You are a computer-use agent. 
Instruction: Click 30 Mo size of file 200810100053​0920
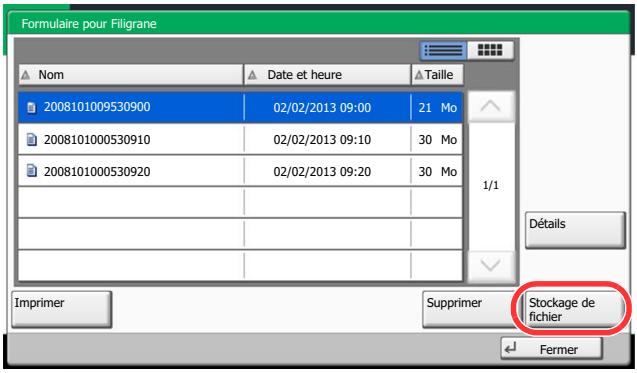click(x=438, y=172)
